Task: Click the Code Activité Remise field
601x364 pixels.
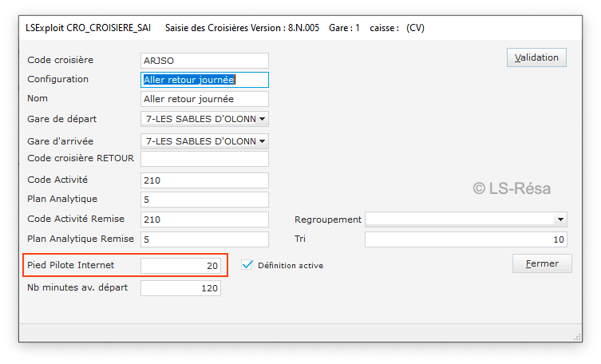Action: click(x=204, y=220)
